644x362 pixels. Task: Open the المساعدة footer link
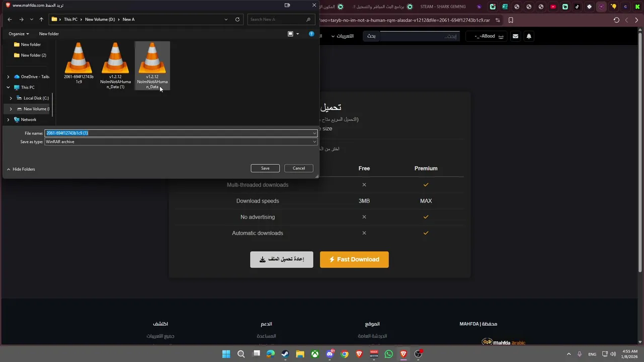267,336
